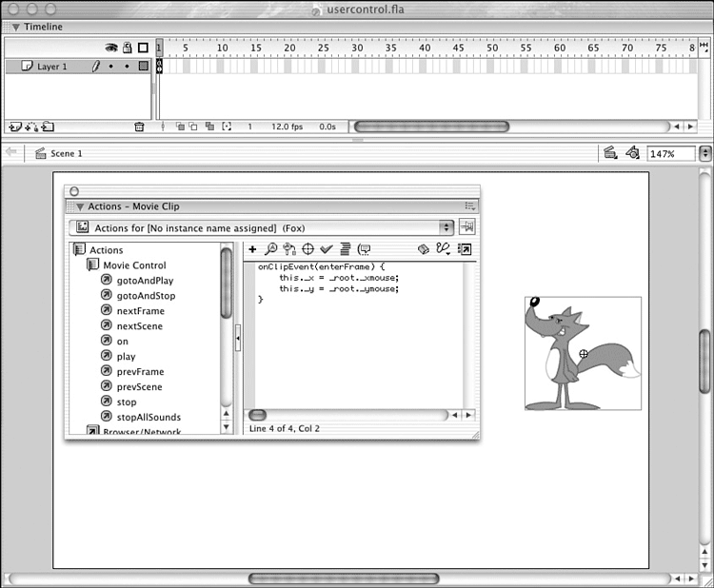The height and width of the screenshot is (588, 714).
Task: Open the zoom percentage dropdown
Action: [x=704, y=153]
